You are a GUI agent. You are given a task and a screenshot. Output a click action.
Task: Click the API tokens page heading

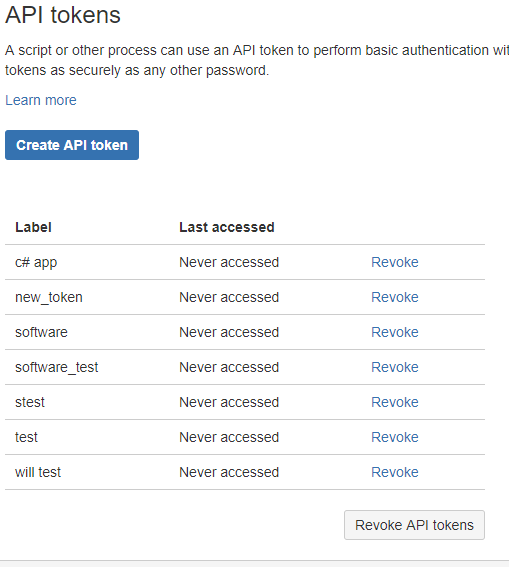coord(63,15)
